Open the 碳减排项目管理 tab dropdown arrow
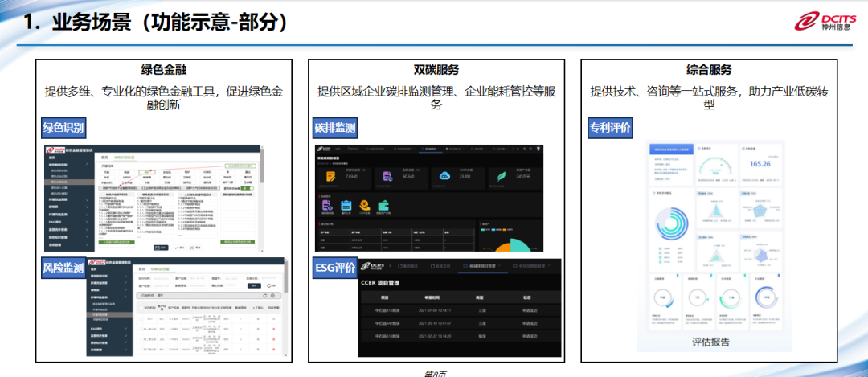Viewport: 868px width, 377px height. pos(499,265)
